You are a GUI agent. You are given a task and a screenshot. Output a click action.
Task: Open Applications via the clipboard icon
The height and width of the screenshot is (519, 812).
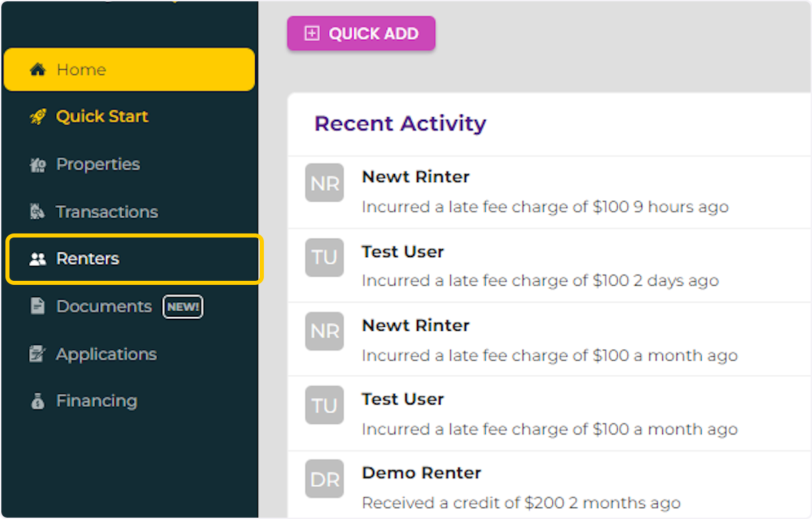(37, 353)
